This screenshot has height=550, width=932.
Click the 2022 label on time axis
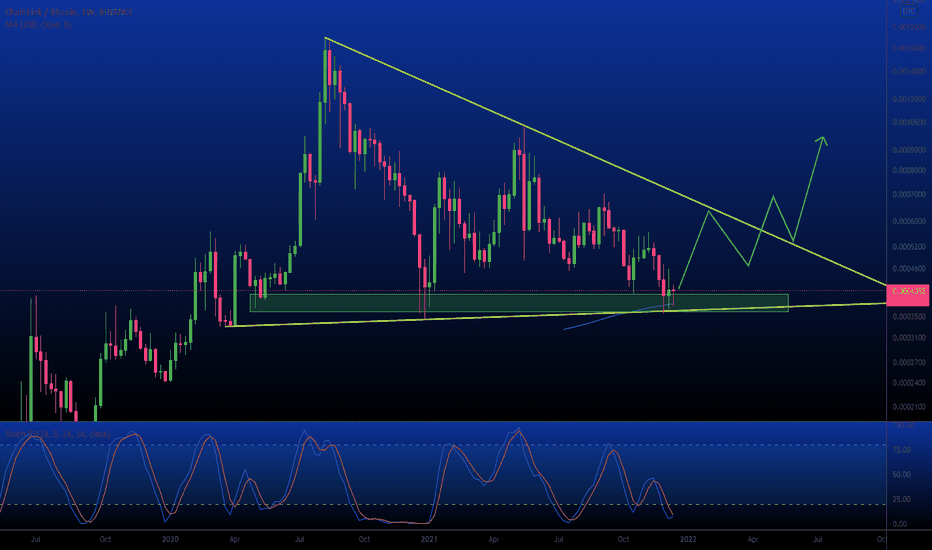click(688, 539)
